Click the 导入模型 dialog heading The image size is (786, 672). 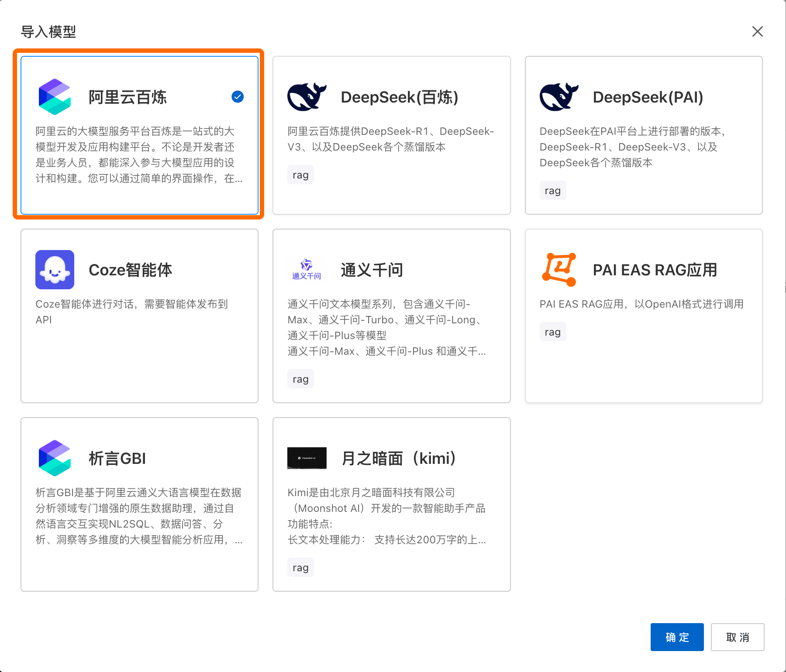pyautogui.click(x=48, y=31)
